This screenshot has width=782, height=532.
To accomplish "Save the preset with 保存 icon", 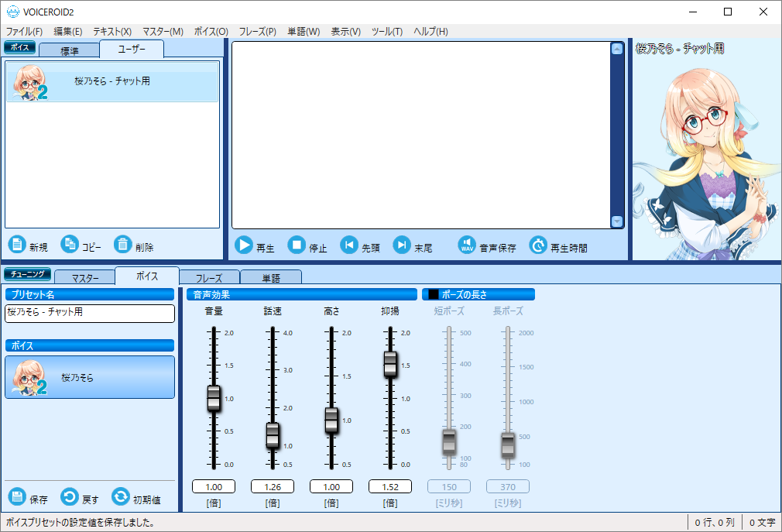I will 17,496.
